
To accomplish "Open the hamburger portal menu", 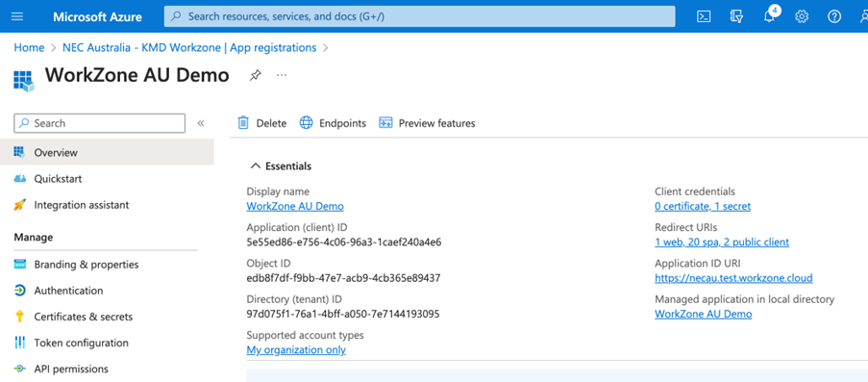I will pos(17,16).
